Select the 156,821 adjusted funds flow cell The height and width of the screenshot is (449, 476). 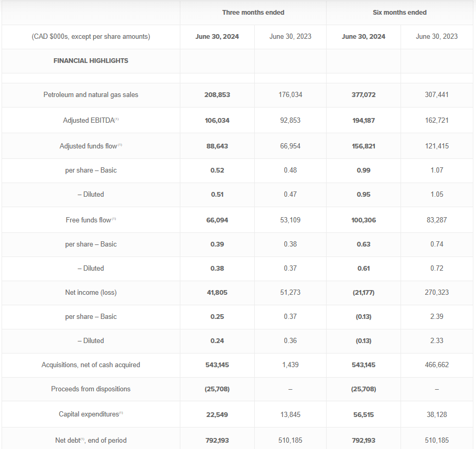click(x=363, y=146)
